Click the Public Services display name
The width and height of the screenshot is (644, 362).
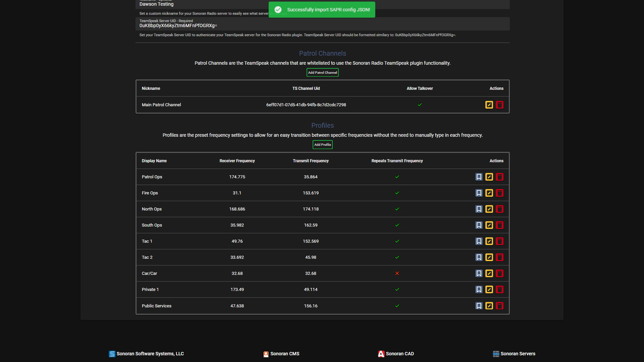point(157,306)
